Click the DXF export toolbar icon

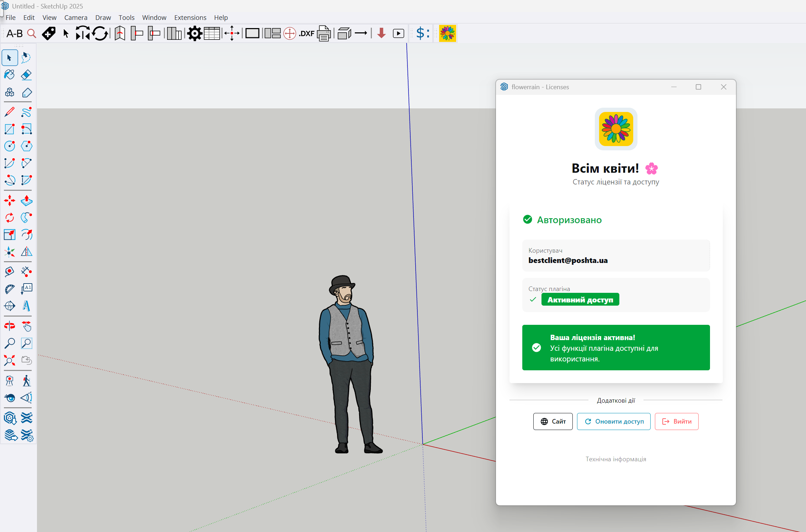coord(306,34)
